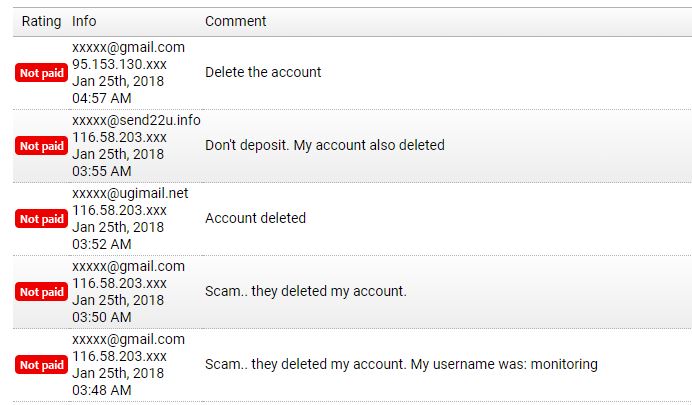Click Not paid badge beside "Account deleted" comment

(x=41, y=219)
